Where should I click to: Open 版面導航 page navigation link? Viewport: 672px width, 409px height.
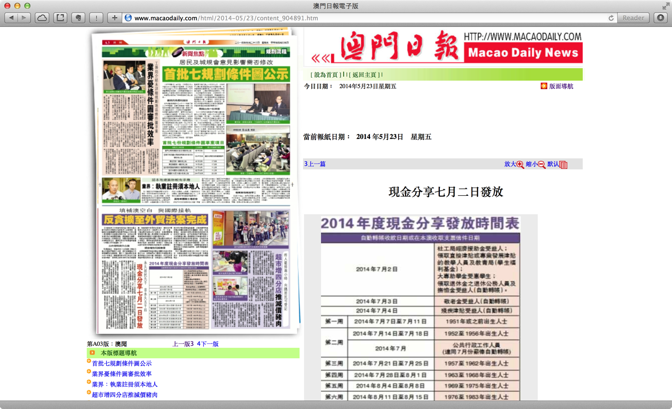561,86
